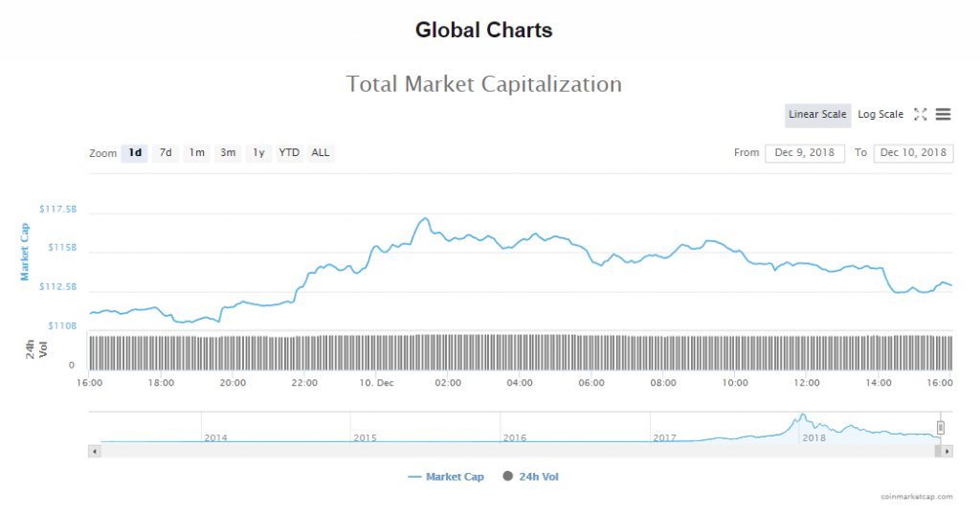Select the 7d zoom range

166,153
